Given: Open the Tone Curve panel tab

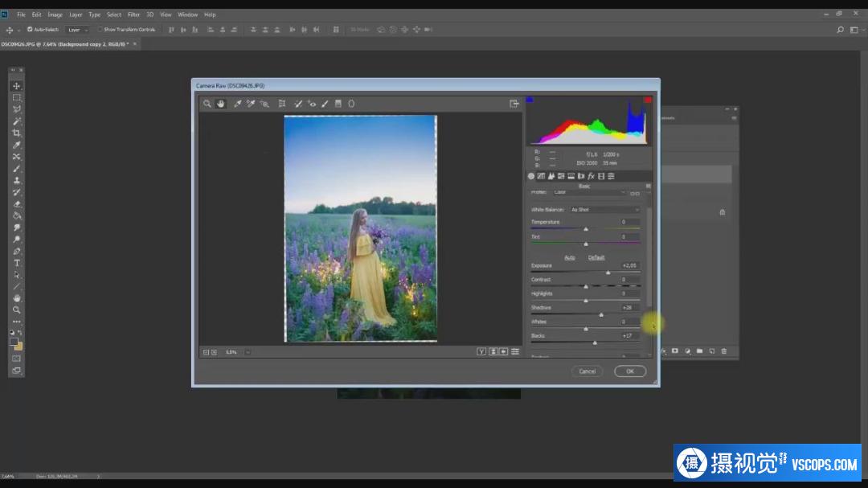Looking at the screenshot, I should pyautogui.click(x=541, y=176).
